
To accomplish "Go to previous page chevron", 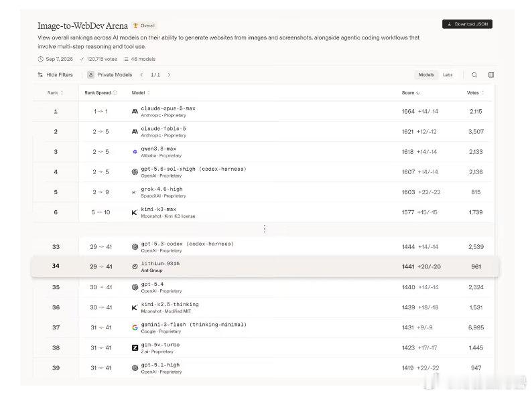I will (141, 75).
